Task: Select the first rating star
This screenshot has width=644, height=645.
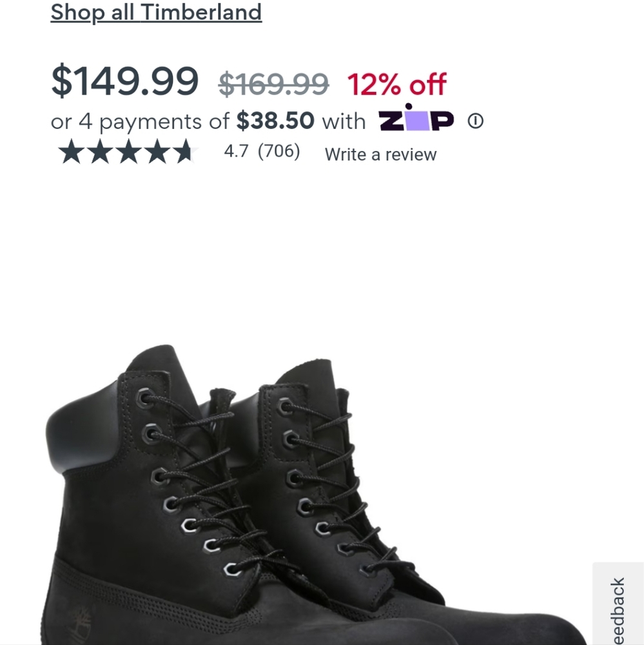Action: click(x=70, y=153)
